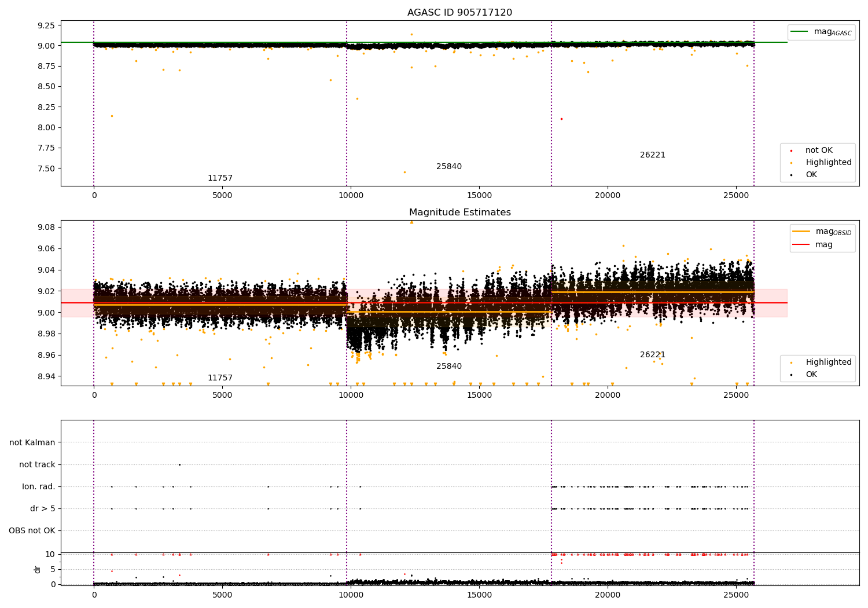Click the lone 'not track' data point

pyautogui.click(x=179, y=464)
